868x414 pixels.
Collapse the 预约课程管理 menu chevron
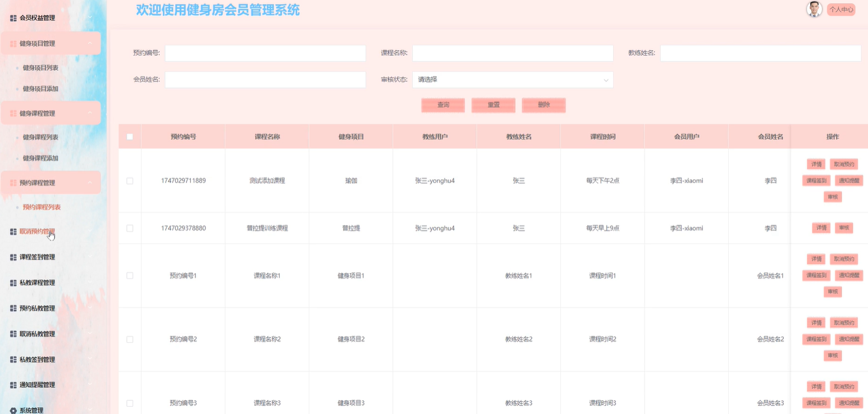coord(90,183)
